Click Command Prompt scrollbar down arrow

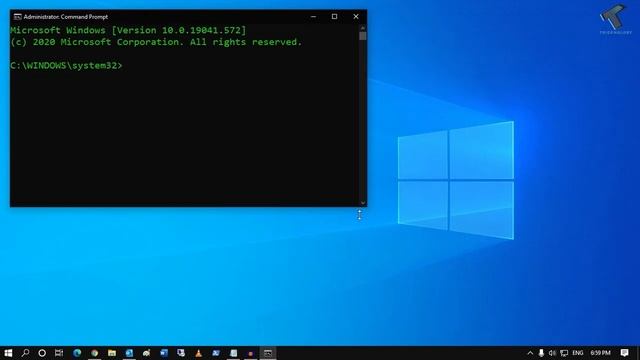click(363, 203)
